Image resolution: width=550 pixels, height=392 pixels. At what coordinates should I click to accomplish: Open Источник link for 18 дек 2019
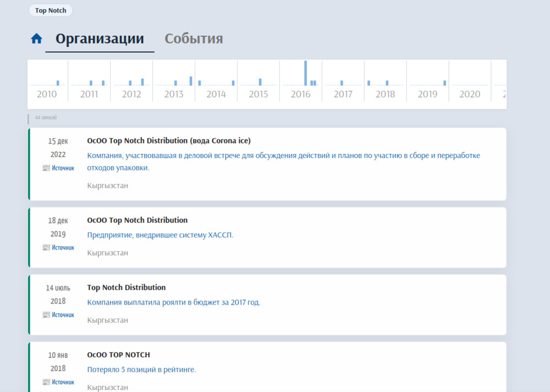point(63,248)
